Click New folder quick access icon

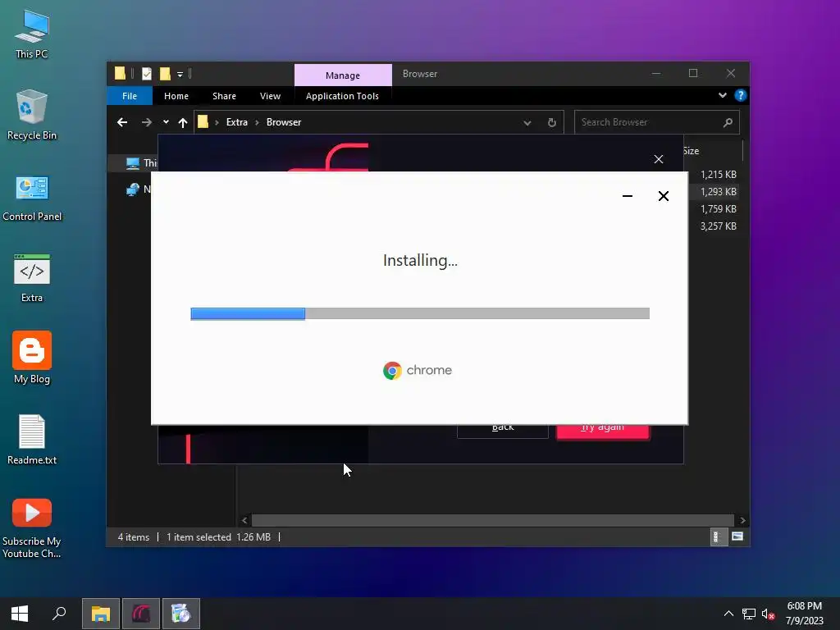165,74
